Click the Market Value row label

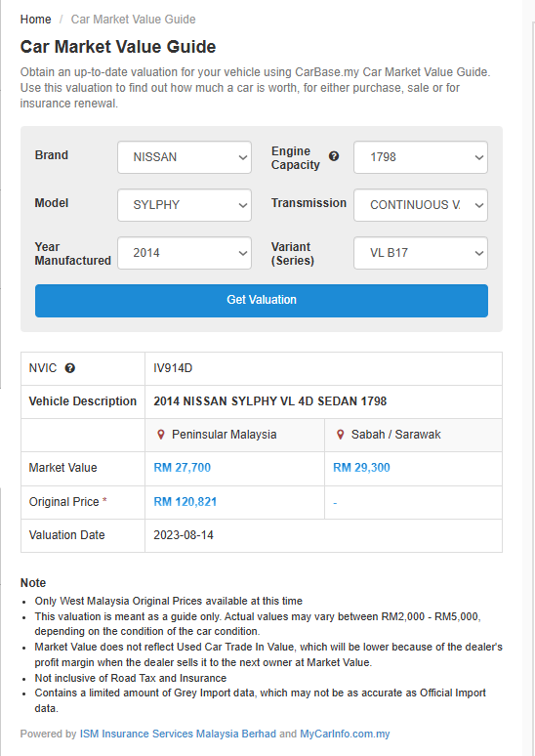pyautogui.click(x=62, y=468)
